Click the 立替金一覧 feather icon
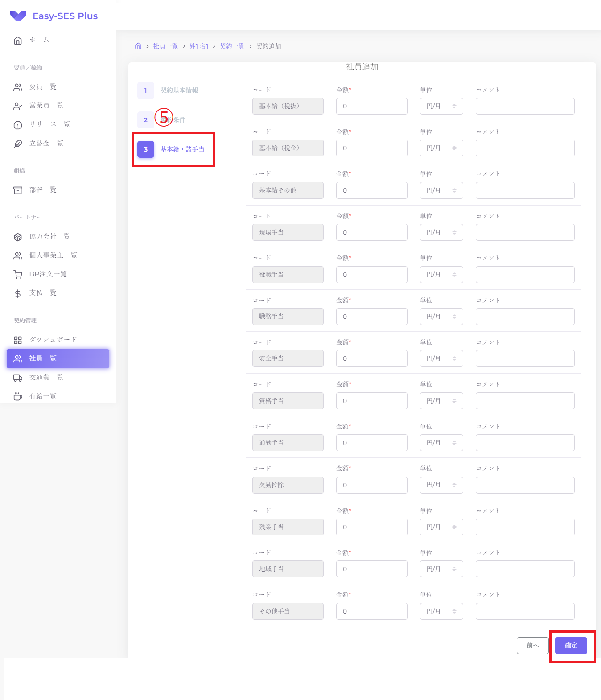Image resolution: width=601 pixels, height=700 pixels. [x=18, y=144]
